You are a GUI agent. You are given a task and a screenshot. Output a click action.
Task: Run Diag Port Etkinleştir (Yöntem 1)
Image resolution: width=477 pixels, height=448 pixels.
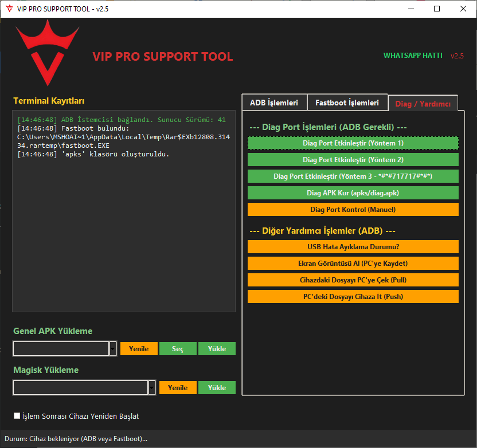[353, 143]
